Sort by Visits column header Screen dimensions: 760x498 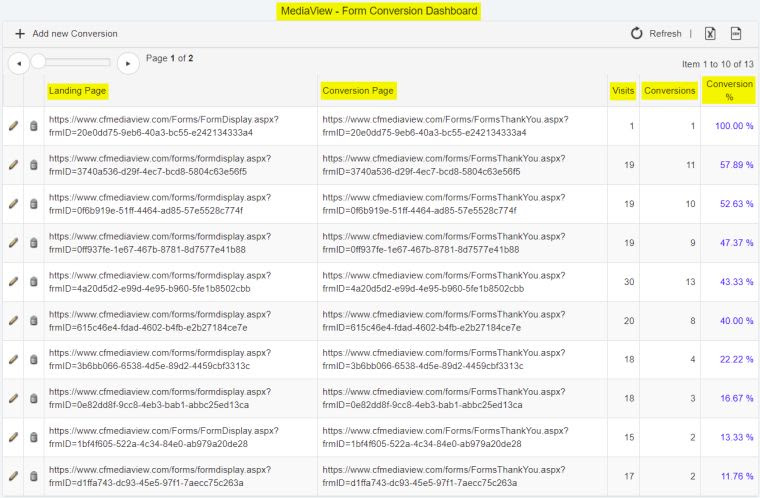pos(623,91)
